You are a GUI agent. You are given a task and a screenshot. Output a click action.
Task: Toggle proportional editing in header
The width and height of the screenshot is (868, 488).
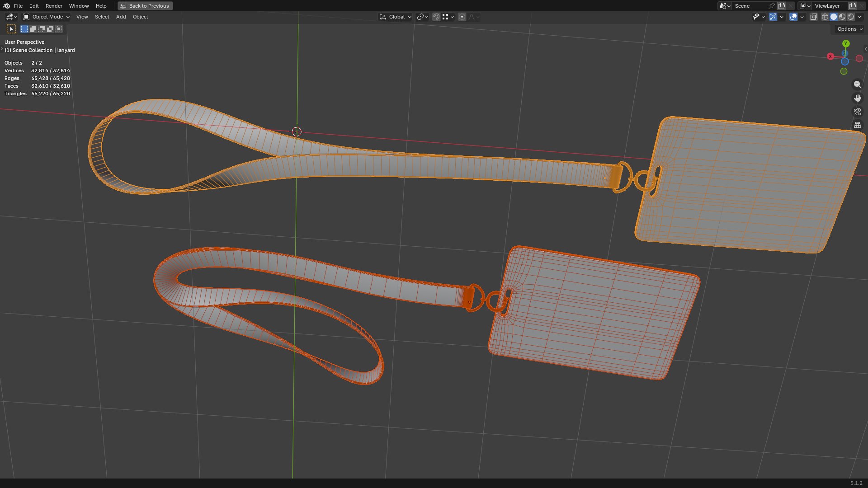(x=462, y=17)
